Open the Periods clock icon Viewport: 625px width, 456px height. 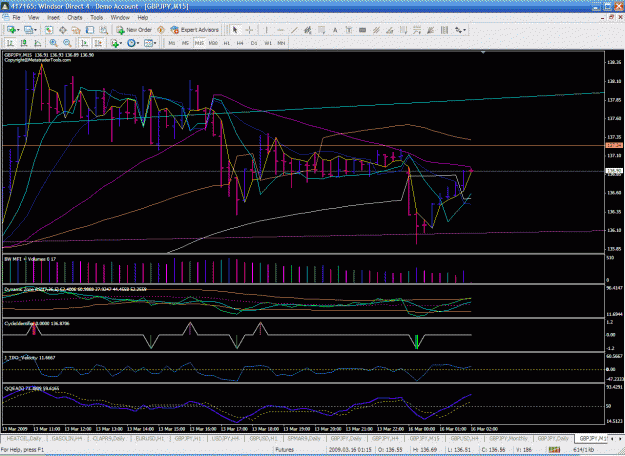coord(131,43)
